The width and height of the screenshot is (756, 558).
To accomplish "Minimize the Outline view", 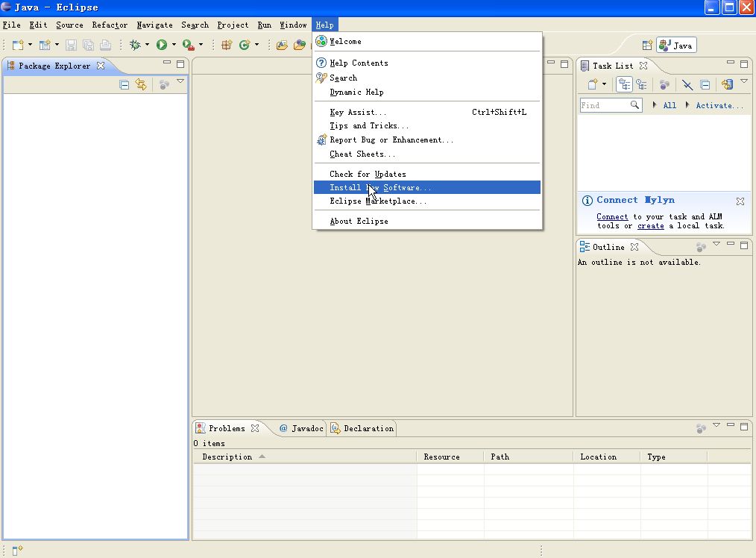I will point(731,243).
